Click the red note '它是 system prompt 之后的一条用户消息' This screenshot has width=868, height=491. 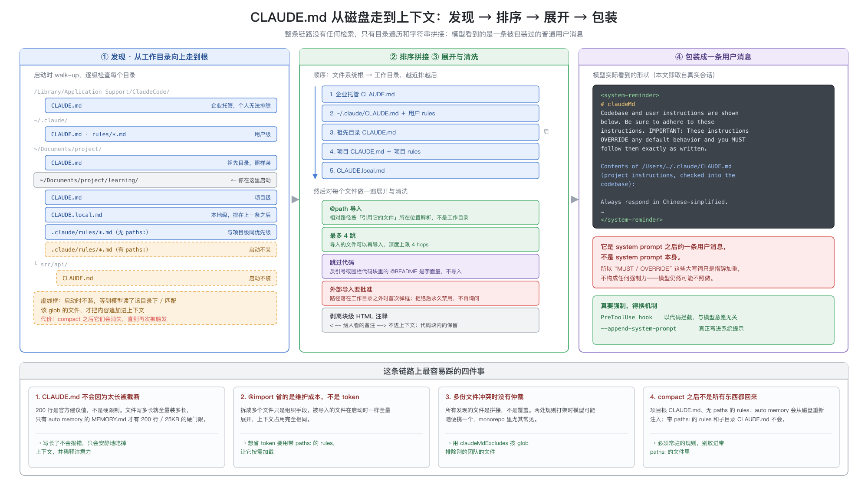tap(713, 262)
